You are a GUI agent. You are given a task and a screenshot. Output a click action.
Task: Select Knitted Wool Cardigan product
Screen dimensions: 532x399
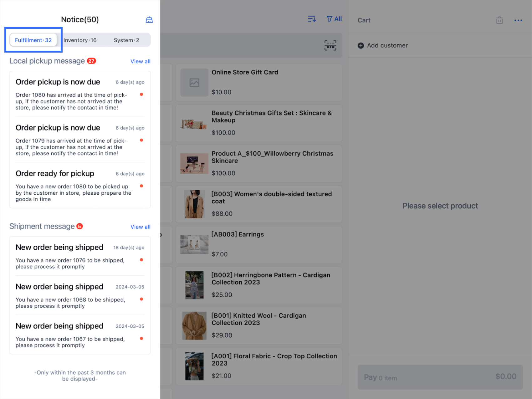click(x=259, y=325)
